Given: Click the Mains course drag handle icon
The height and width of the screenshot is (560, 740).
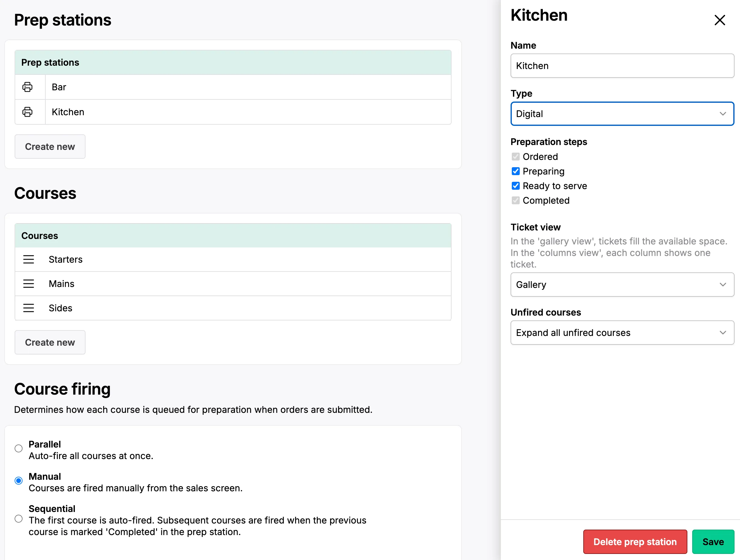Looking at the screenshot, I should pyautogui.click(x=29, y=283).
